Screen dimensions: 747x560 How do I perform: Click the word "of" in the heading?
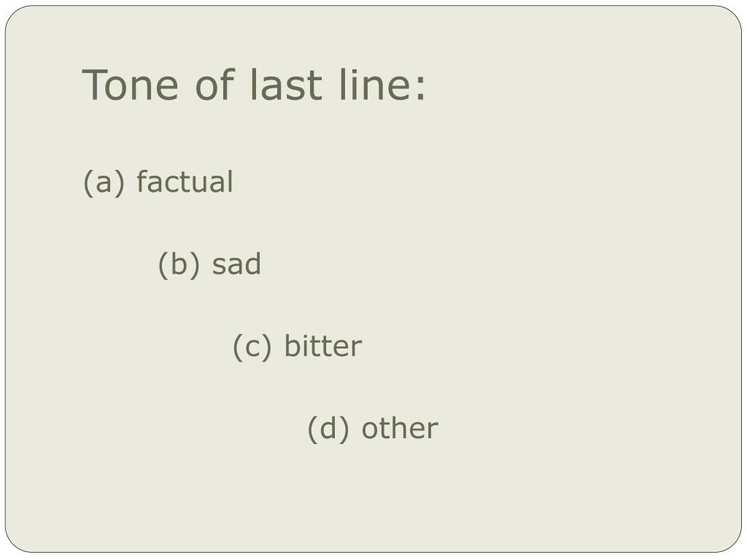[214, 84]
